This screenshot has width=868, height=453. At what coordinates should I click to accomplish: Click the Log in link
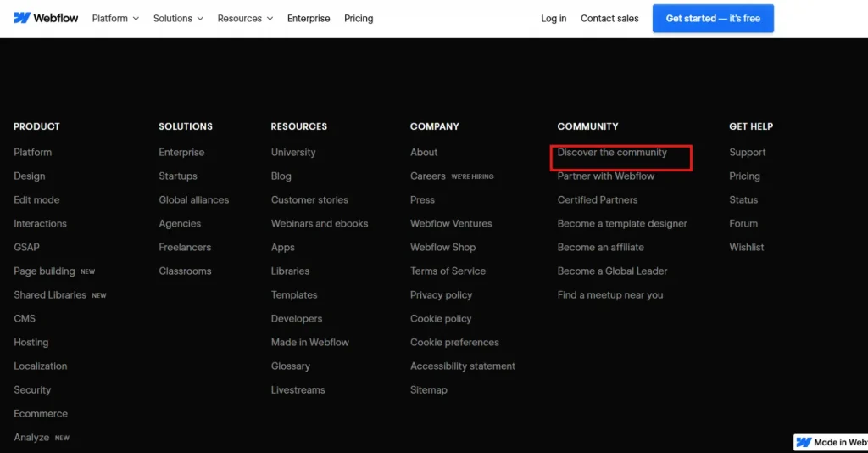click(x=554, y=19)
